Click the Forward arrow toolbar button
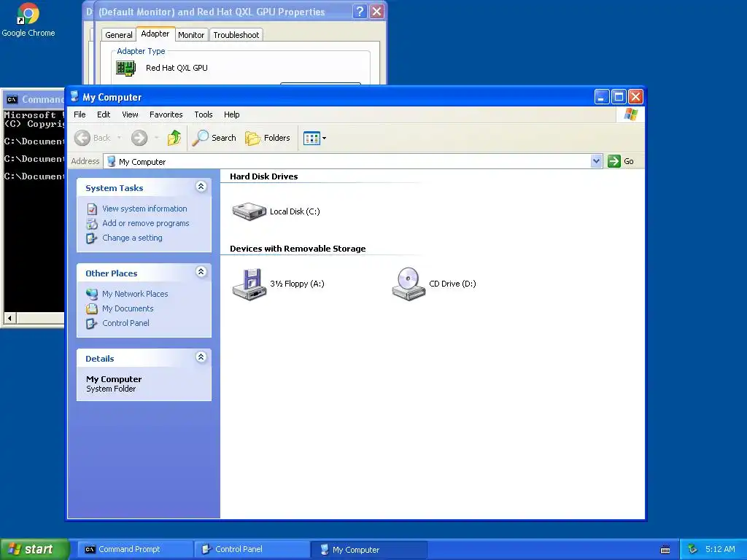This screenshot has width=747, height=560. (139, 138)
